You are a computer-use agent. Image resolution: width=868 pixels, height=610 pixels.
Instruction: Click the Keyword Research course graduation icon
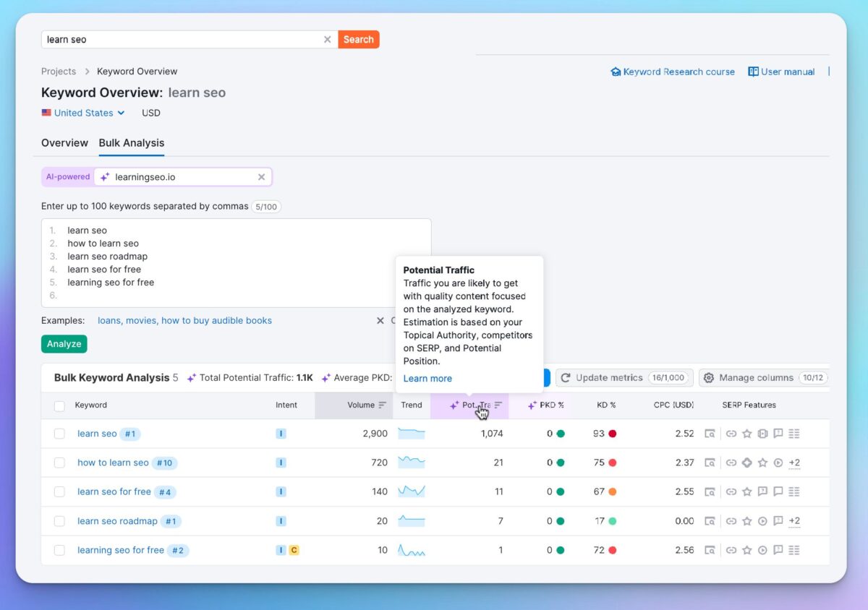pos(616,71)
